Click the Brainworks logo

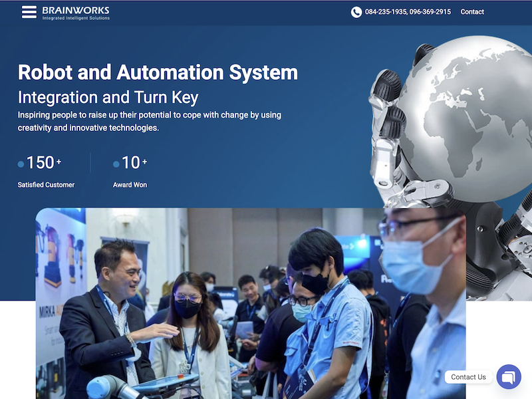(x=75, y=12)
